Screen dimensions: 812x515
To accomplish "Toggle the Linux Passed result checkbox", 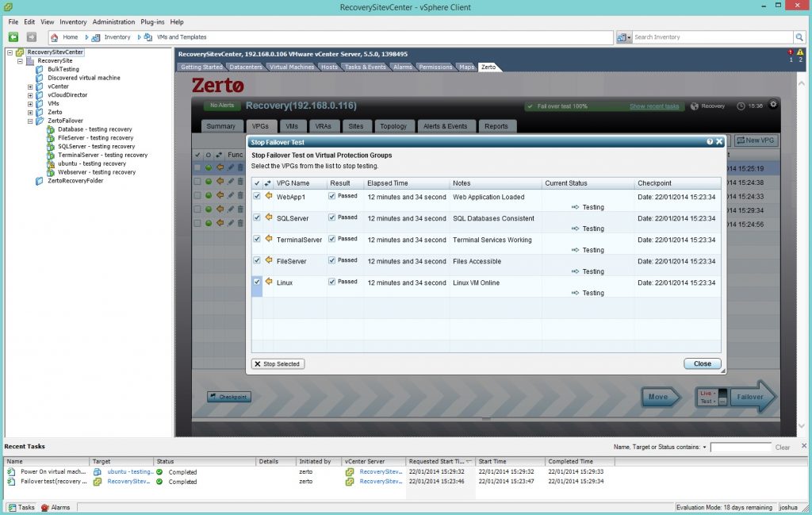I will pos(332,282).
